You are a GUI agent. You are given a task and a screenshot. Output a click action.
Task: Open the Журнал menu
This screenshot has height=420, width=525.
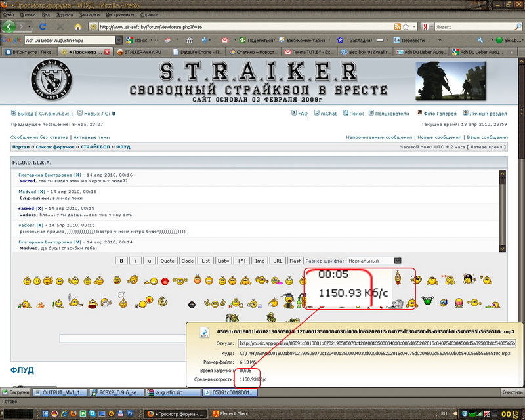pyautogui.click(x=64, y=14)
